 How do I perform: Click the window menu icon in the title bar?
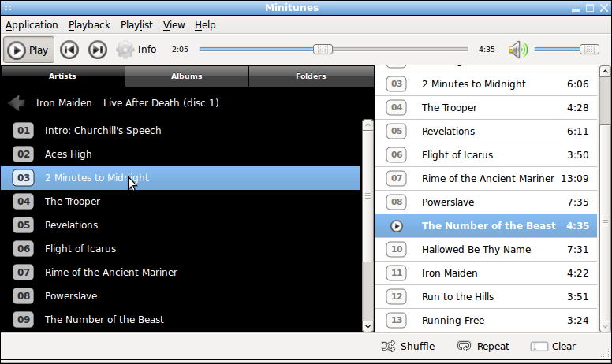click(x=8, y=7)
